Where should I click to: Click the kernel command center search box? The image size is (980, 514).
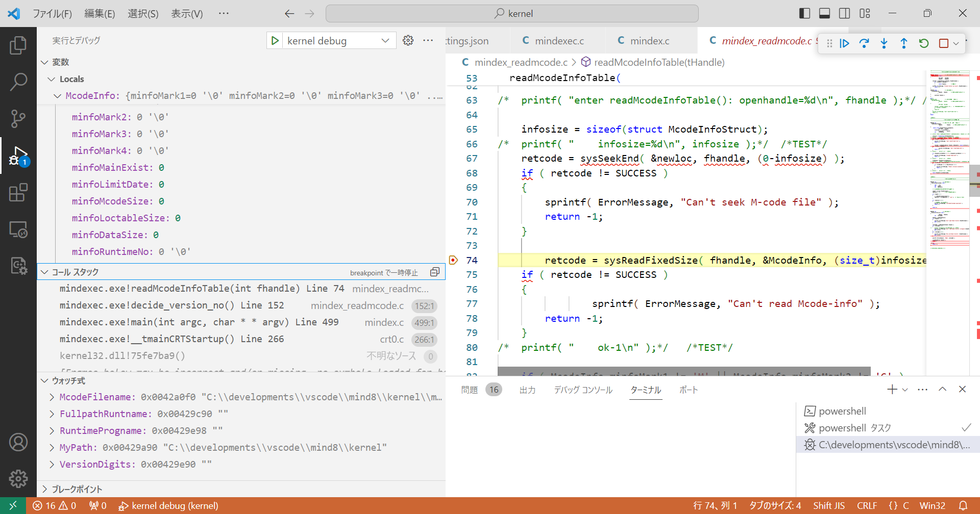click(x=512, y=14)
